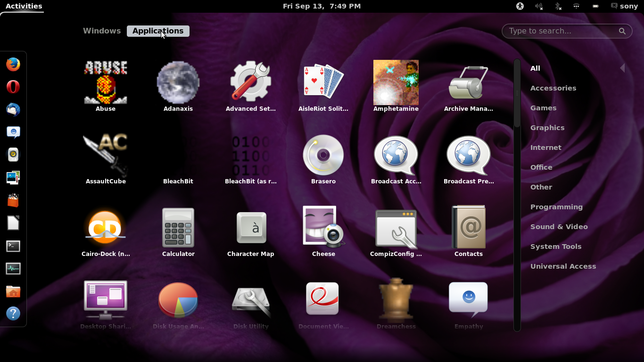The width and height of the screenshot is (644, 362).
Task: Open the Opera browser icon
Action: pos(13,87)
